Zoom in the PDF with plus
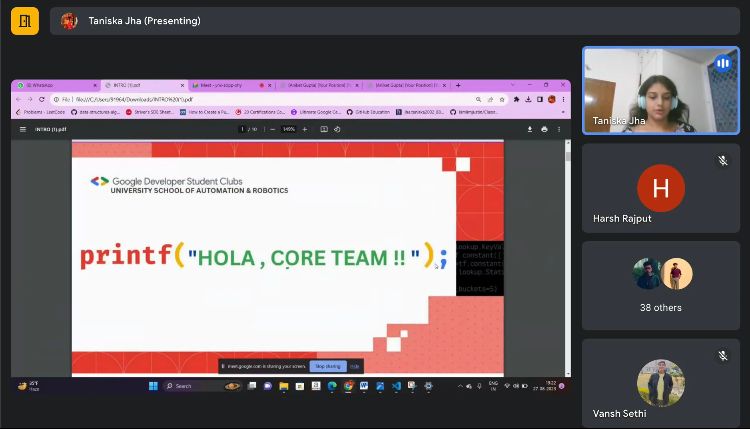This screenshot has height=429, width=750. click(305, 129)
